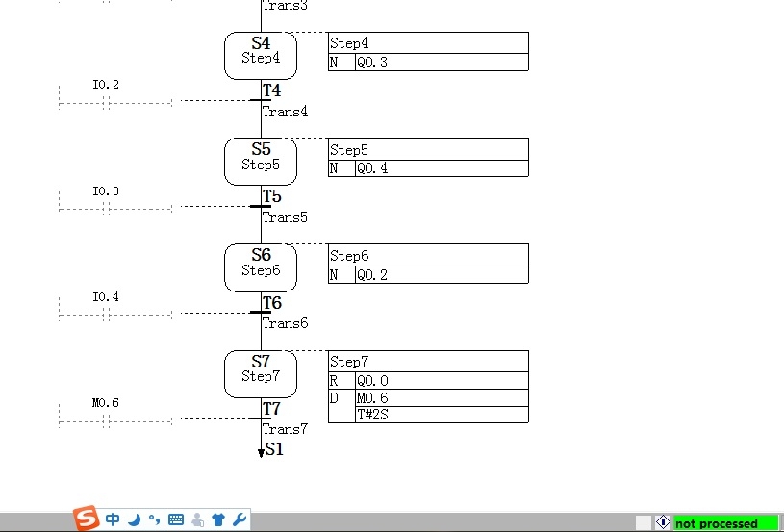
Task: Select step box S4 Step4
Action: (261, 56)
